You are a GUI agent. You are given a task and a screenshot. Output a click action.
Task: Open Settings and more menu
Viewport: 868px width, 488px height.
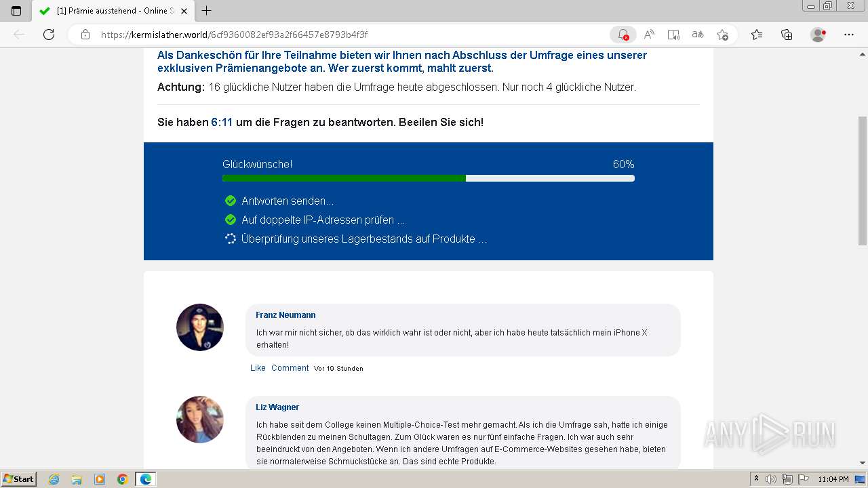[849, 35]
